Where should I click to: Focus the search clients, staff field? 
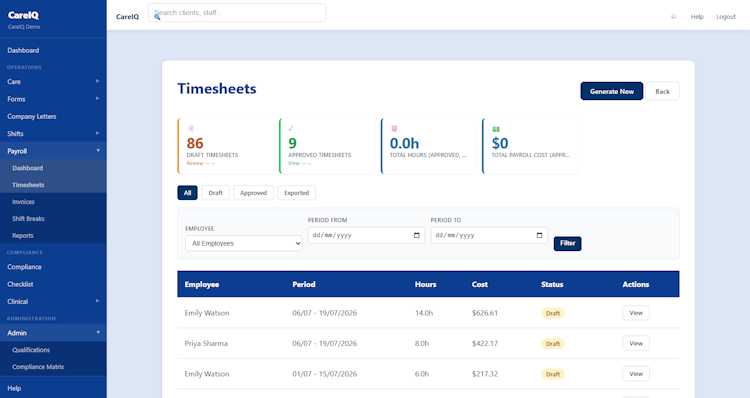point(237,13)
